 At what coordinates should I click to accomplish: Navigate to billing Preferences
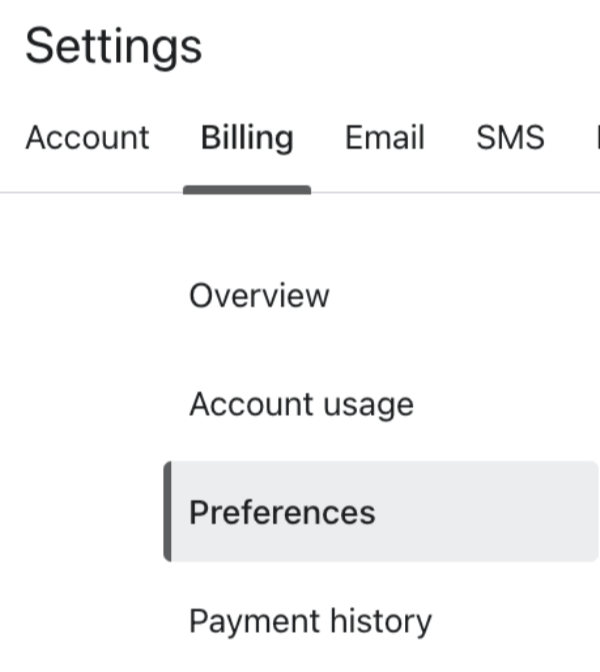point(282,512)
